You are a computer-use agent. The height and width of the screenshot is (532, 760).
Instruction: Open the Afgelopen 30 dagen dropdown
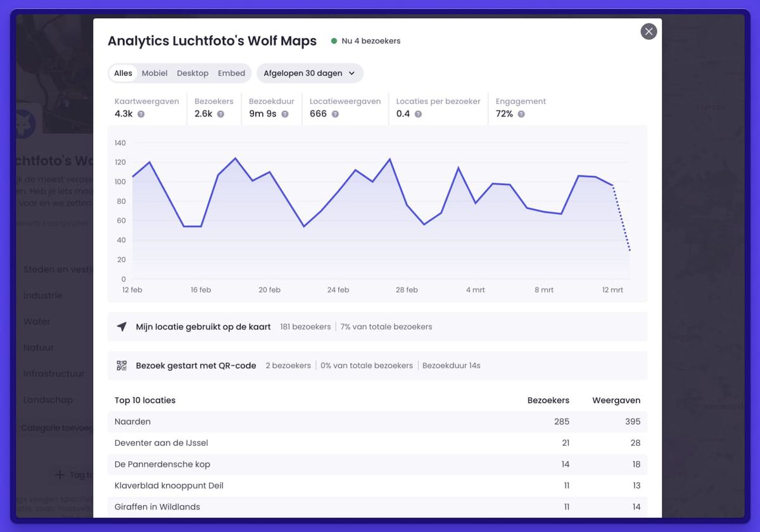click(310, 73)
